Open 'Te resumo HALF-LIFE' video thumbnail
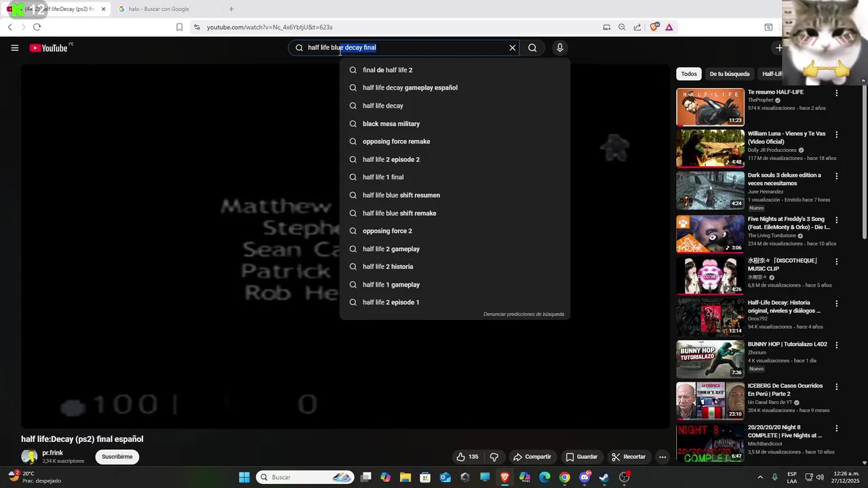The image size is (868, 488). tap(710, 107)
